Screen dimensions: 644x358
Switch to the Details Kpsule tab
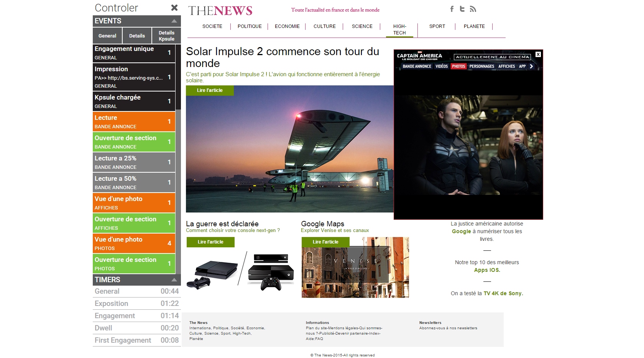tap(166, 36)
